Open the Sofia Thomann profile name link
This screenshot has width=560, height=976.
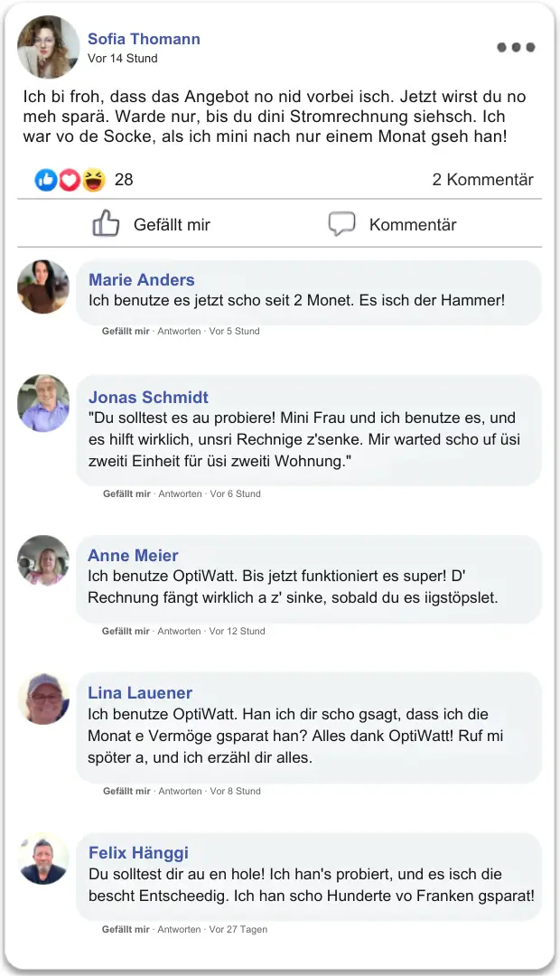pos(144,39)
